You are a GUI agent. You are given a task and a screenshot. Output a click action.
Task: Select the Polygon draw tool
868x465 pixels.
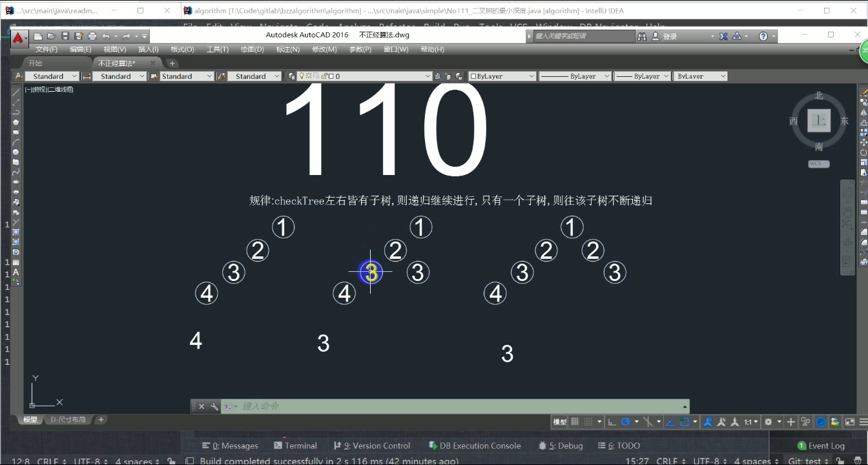[x=16, y=122]
